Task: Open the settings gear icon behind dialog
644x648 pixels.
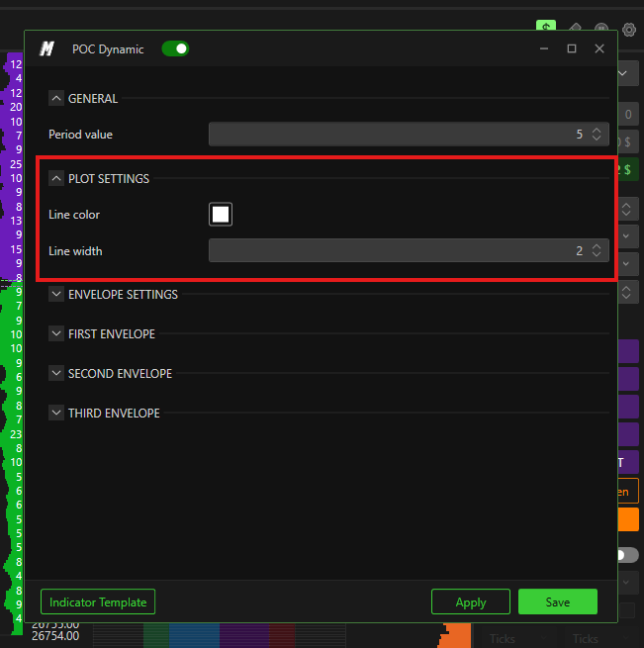Action: click(x=629, y=30)
